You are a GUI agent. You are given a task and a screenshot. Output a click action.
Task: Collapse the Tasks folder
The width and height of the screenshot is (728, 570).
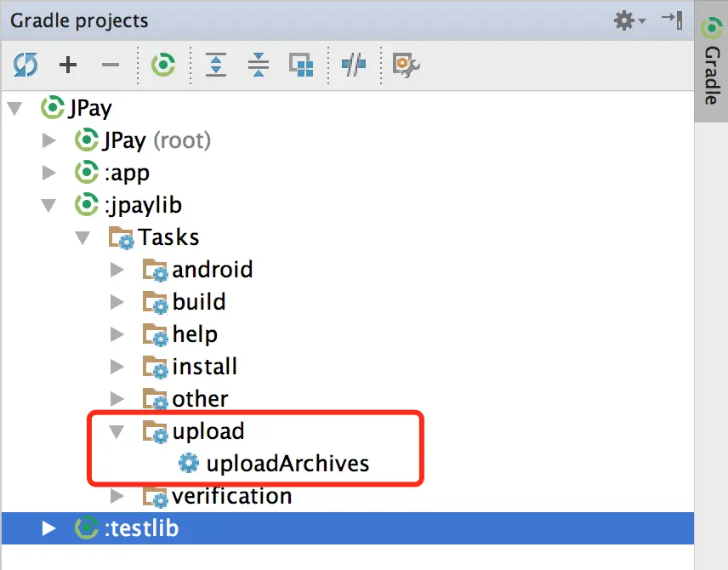pos(82,238)
